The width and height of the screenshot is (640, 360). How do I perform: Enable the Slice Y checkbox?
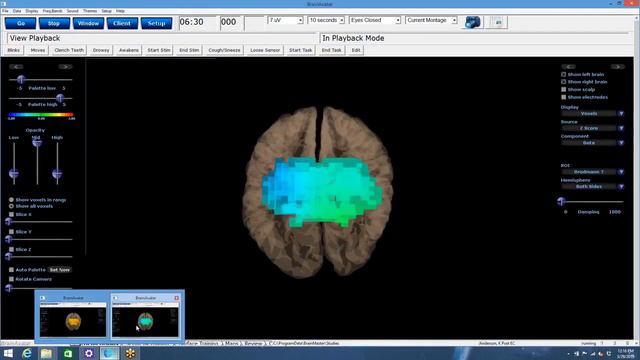11,232
